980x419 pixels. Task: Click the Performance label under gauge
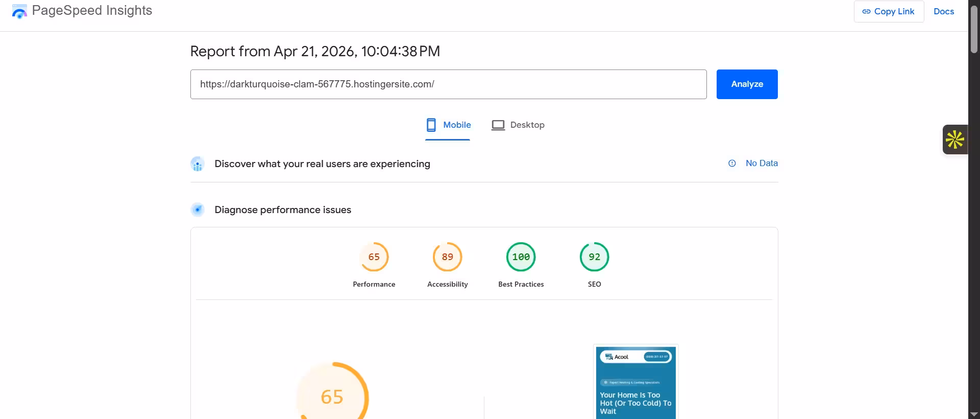pos(374,284)
